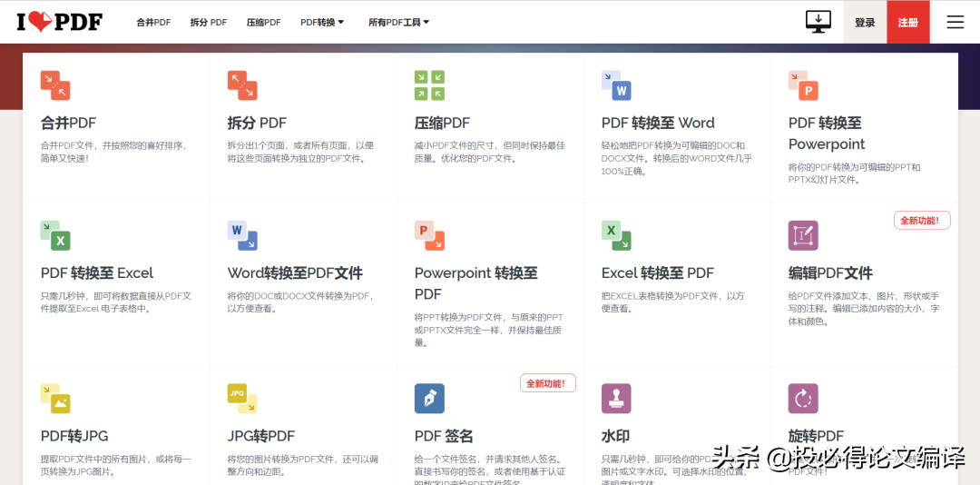
Task: Open the 拆分 PDF card title
Action: [257, 123]
